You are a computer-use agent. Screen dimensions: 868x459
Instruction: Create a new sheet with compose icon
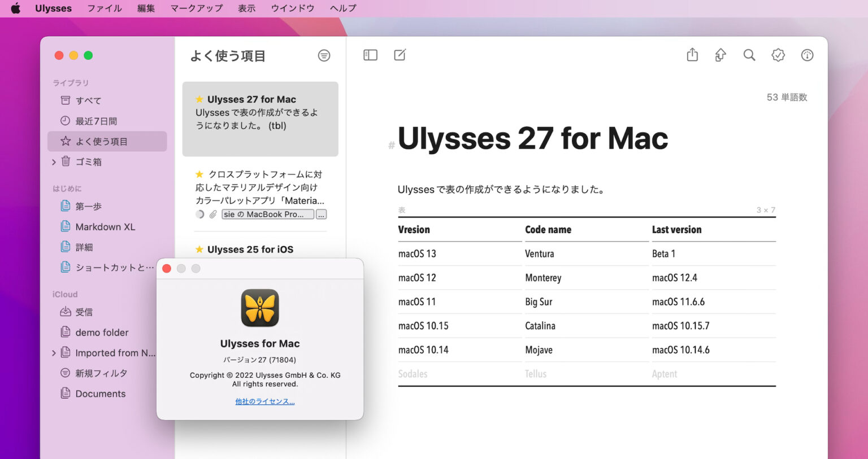(x=400, y=55)
